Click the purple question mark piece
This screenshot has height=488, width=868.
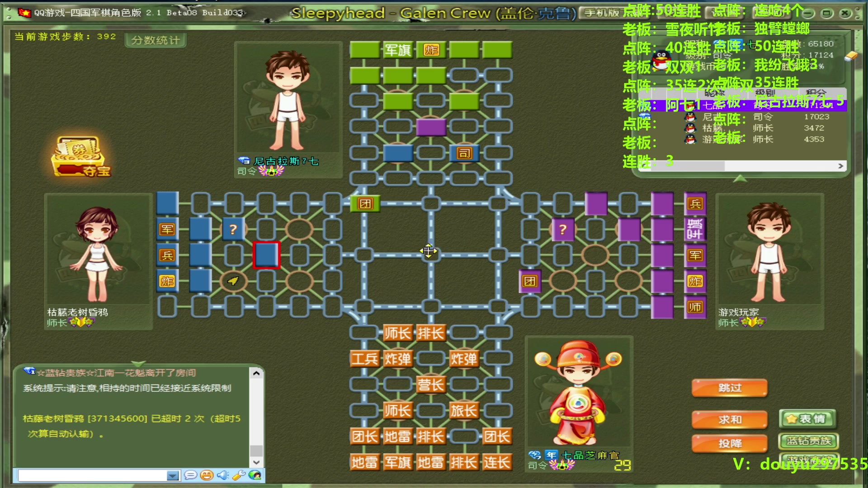click(563, 230)
